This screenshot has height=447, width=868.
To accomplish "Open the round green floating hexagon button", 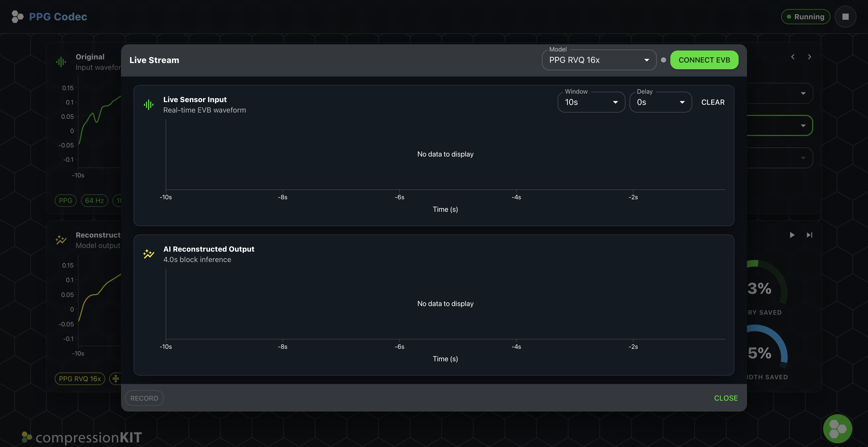I will point(837,429).
